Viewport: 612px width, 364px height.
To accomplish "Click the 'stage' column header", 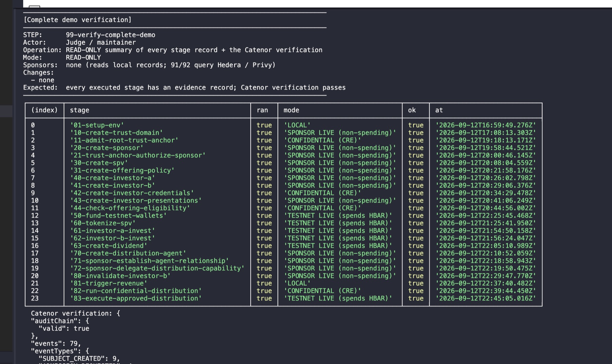I will (x=80, y=110).
